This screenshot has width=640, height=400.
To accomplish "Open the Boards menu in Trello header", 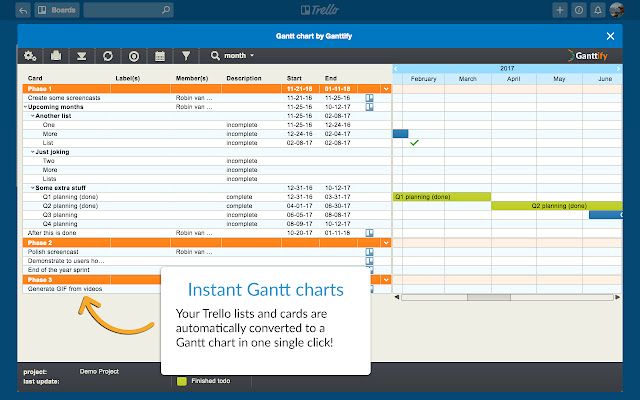I will tap(55, 10).
